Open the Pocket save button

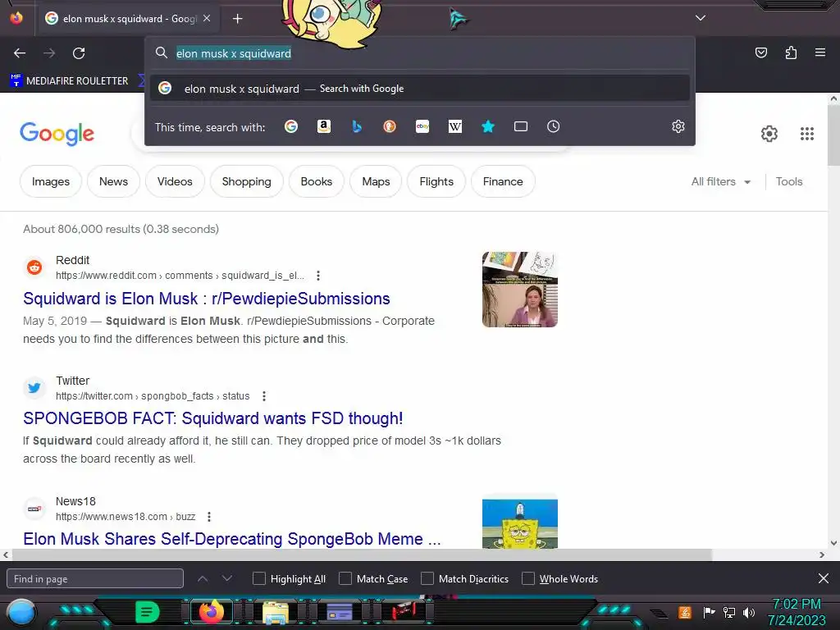(760, 52)
